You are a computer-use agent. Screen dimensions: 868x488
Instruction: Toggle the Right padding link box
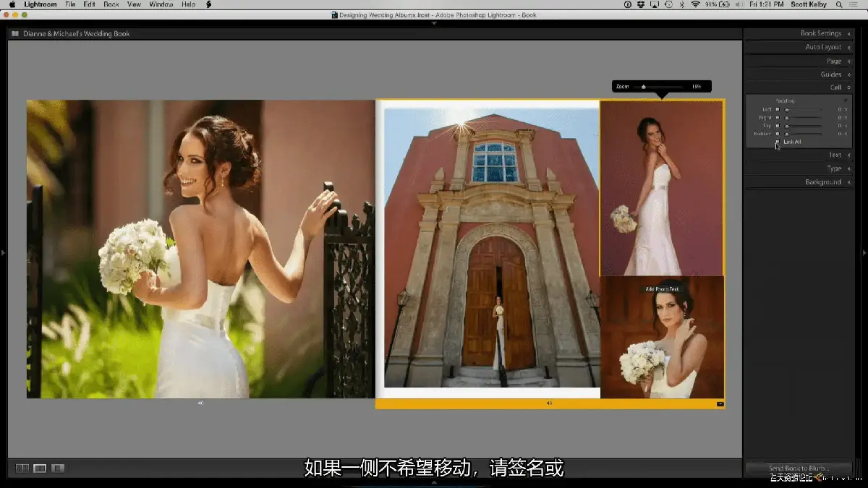point(778,118)
